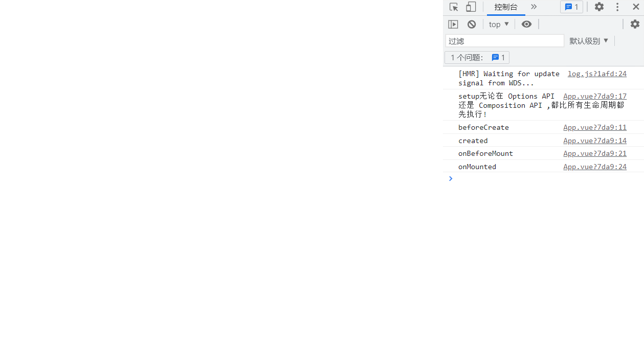Show the console sidebar
This screenshot has height=348, width=644.
coord(453,25)
